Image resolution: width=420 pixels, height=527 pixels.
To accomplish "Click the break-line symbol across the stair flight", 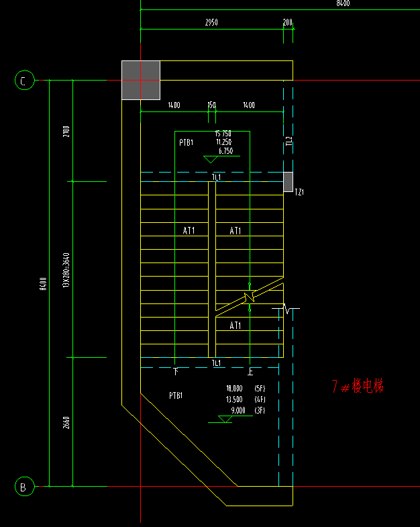I will [x=250, y=297].
